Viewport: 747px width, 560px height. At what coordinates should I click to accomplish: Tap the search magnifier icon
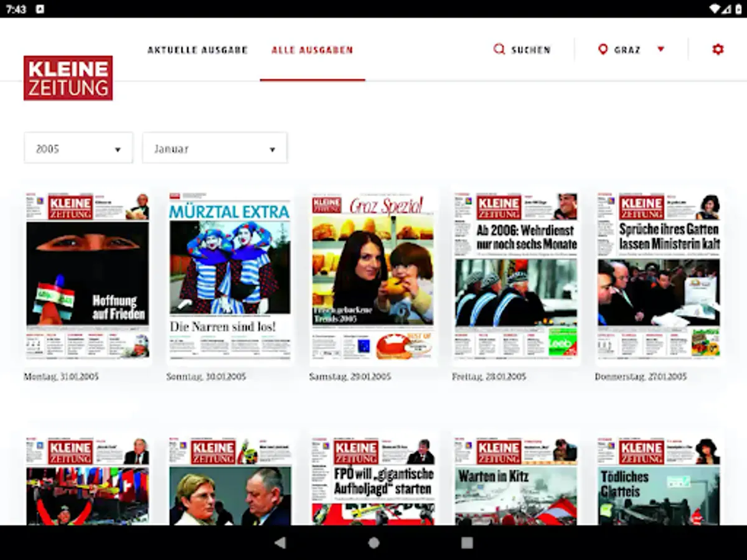(x=499, y=49)
